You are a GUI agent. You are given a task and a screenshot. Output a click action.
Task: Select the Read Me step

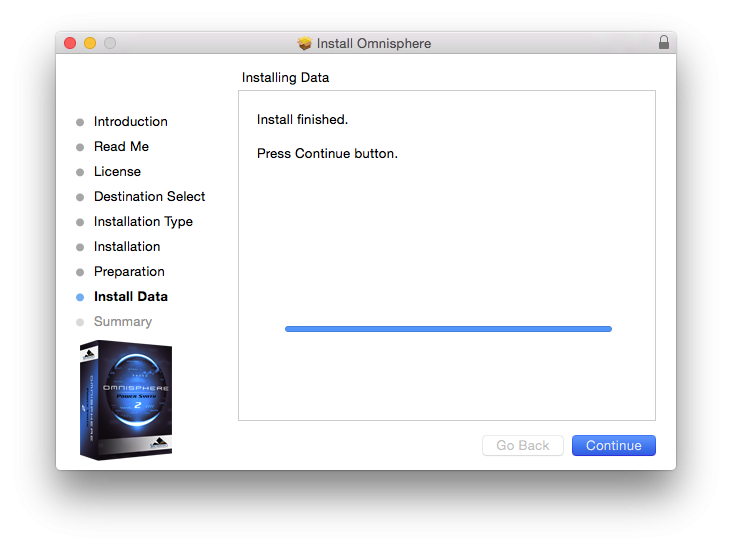121,147
